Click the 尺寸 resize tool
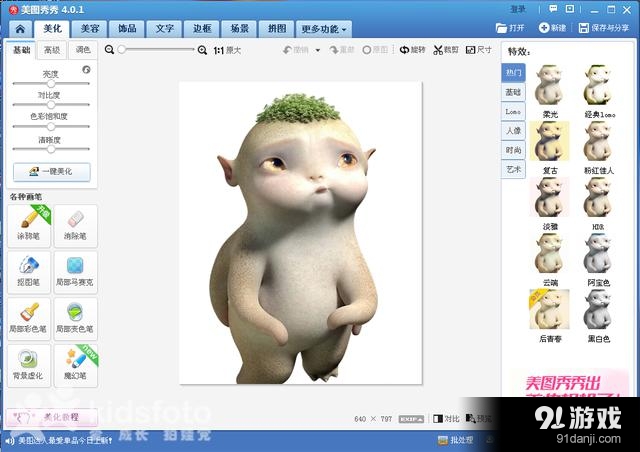Image resolution: width=640 pixels, height=452 pixels. [478, 50]
